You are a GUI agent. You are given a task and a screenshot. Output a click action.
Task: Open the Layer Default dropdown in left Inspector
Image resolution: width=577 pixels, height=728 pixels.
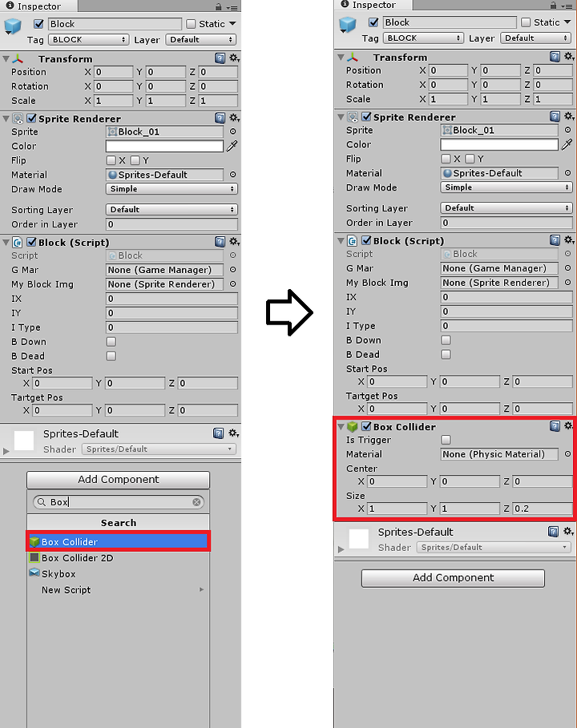click(x=201, y=39)
